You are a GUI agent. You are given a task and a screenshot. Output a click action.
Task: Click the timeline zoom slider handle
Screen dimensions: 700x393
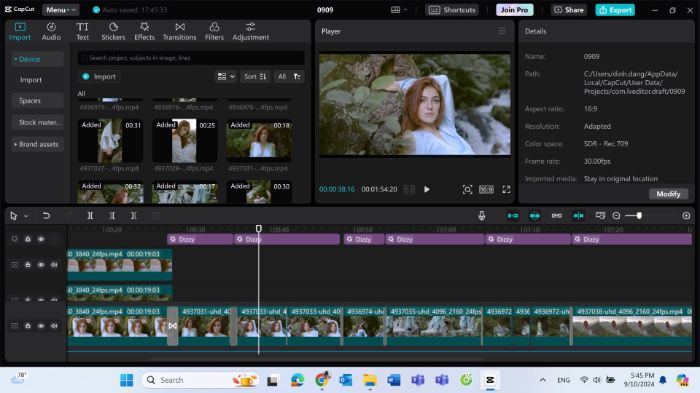click(639, 216)
